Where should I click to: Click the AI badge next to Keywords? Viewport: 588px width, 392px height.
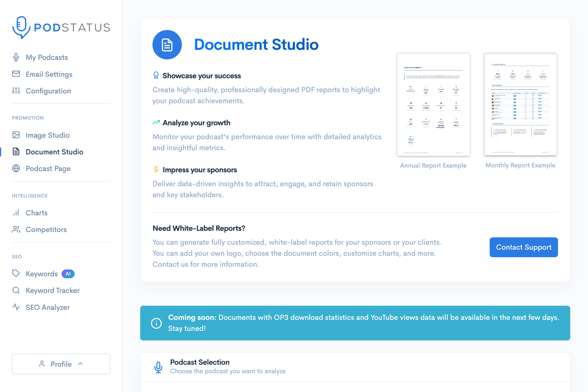point(68,273)
